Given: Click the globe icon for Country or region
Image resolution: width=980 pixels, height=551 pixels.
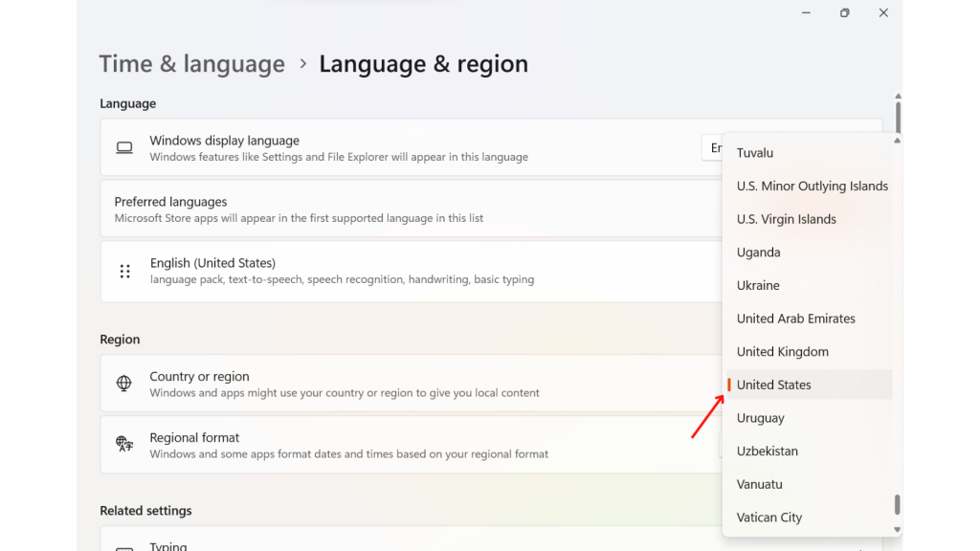Looking at the screenshot, I should click(123, 383).
